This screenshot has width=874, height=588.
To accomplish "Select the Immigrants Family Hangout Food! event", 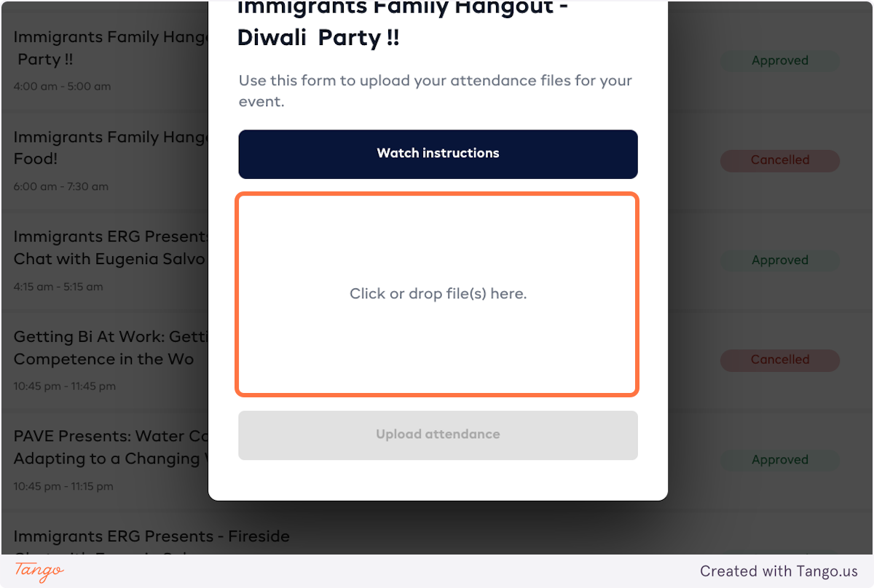I will (x=109, y=148).
